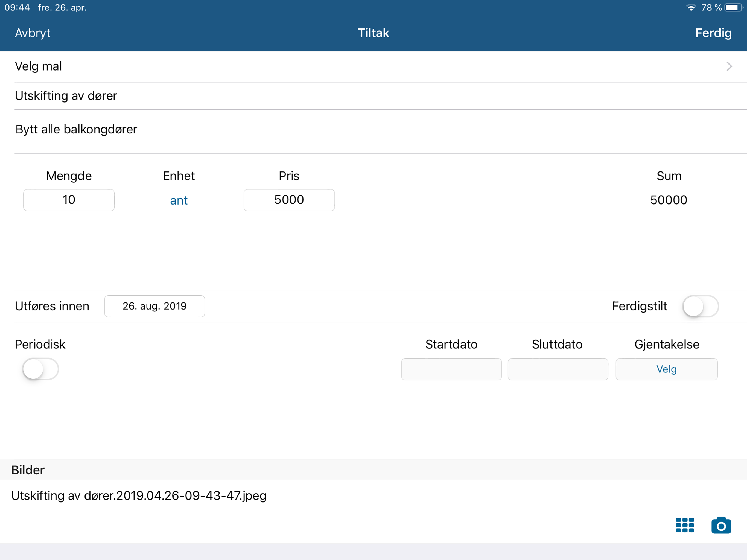Enable the Periodisk switch
Image resolution: width=747 pixels, height=560 pixels.
tap(40, 369)
